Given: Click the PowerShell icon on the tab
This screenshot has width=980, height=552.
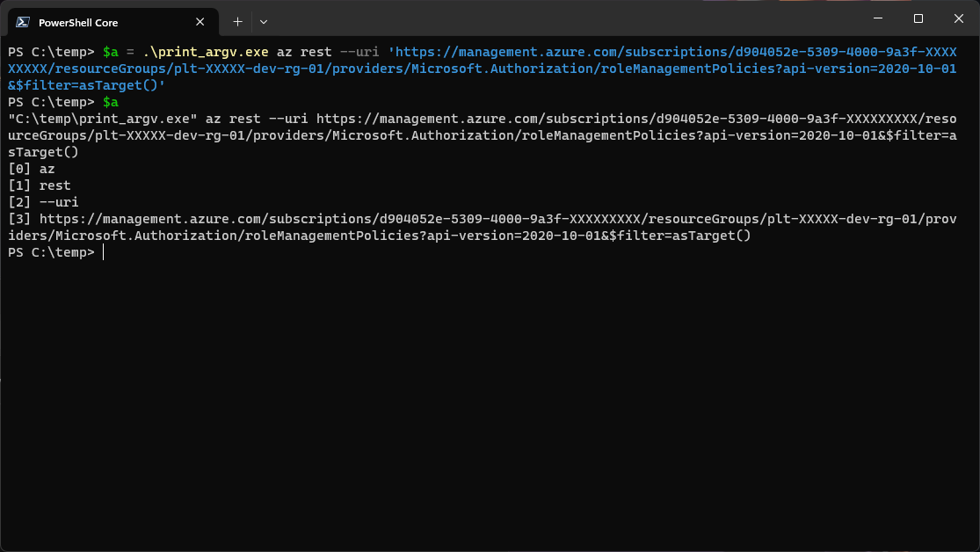Looking at the screenshot, I should click(23, 21).
